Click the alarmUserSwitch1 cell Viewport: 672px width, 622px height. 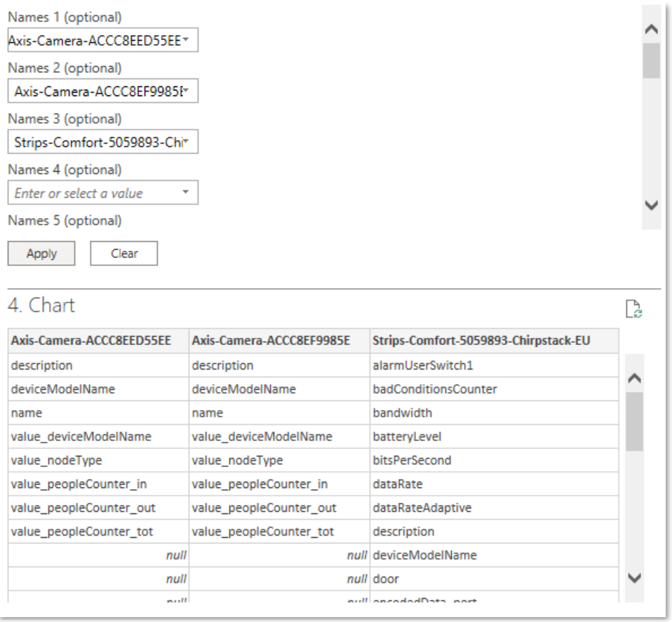[494, 365]
